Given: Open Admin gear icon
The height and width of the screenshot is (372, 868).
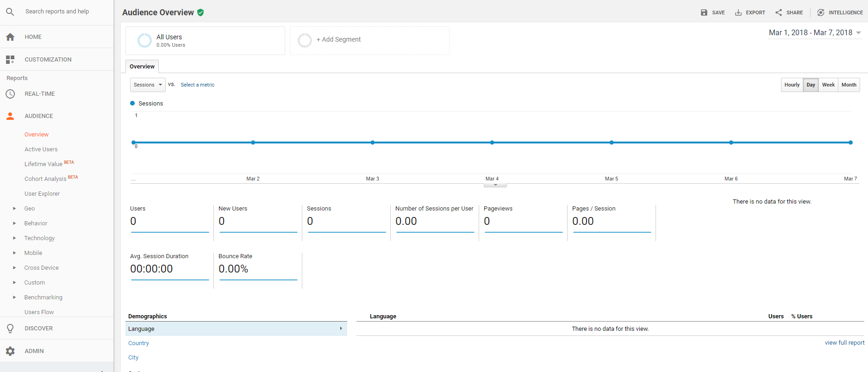Looking at the screenshot, I should point(10,351).
